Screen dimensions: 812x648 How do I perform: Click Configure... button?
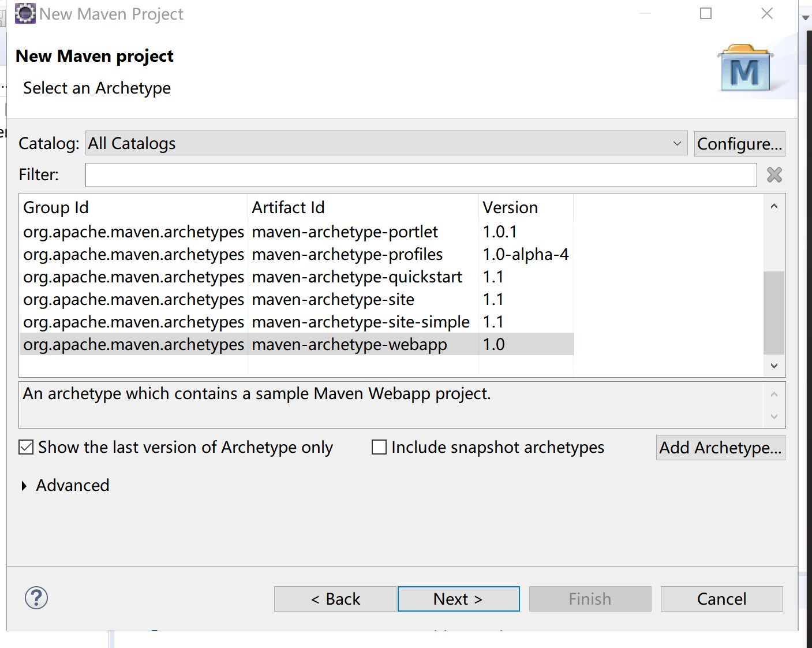pyautogui.click(x=739, y=143)
